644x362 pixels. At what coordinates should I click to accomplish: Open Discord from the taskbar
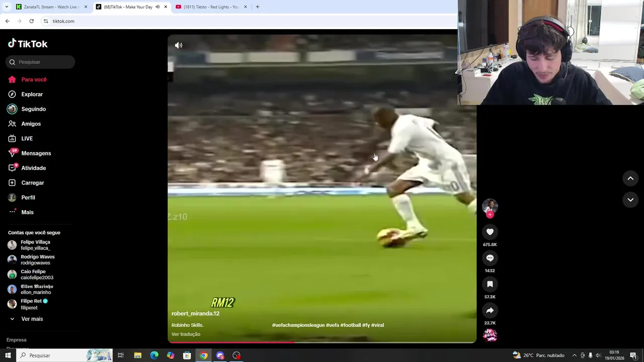point(220,355)
